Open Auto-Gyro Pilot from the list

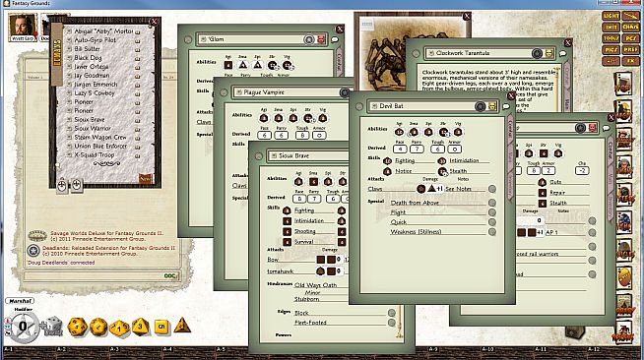[95, 40]
